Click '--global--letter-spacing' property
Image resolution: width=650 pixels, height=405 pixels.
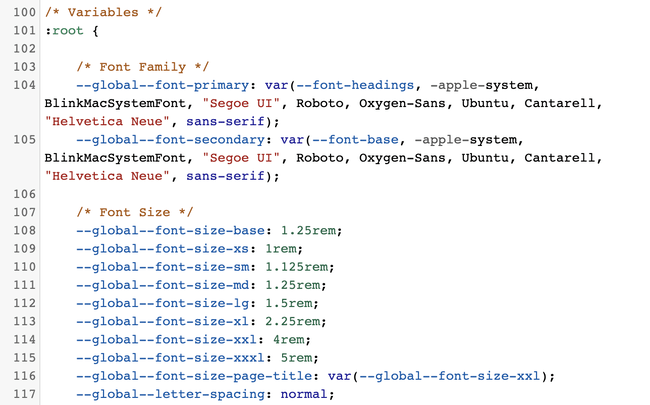click(170, 394)
